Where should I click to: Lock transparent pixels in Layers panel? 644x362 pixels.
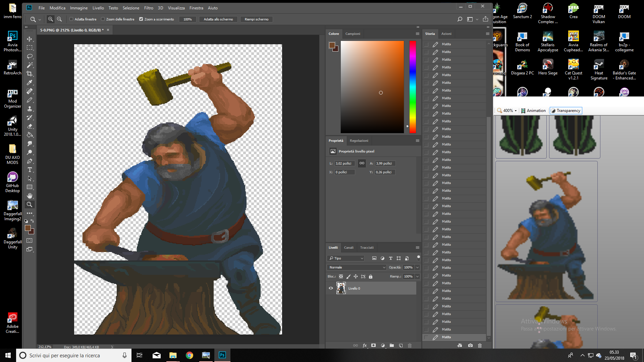[341, 277]
